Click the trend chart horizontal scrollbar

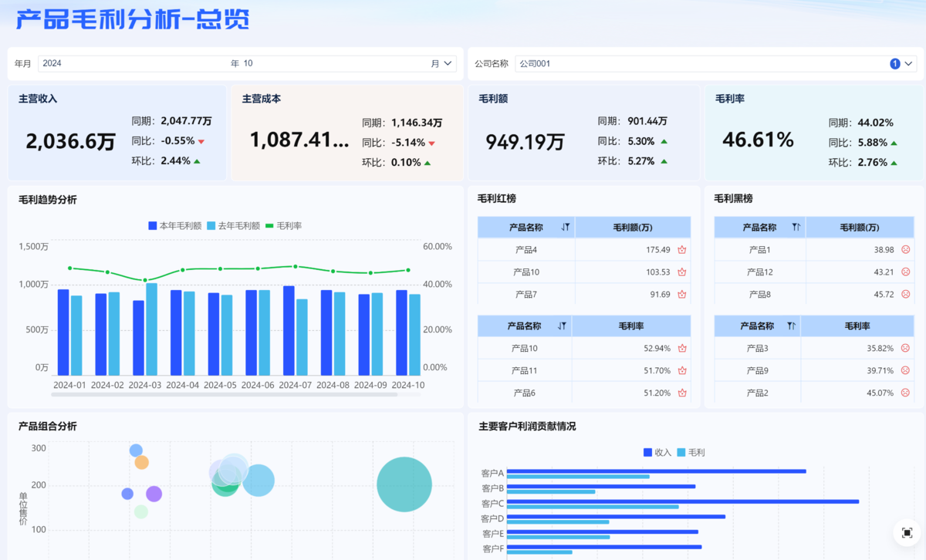click(224, 394)
